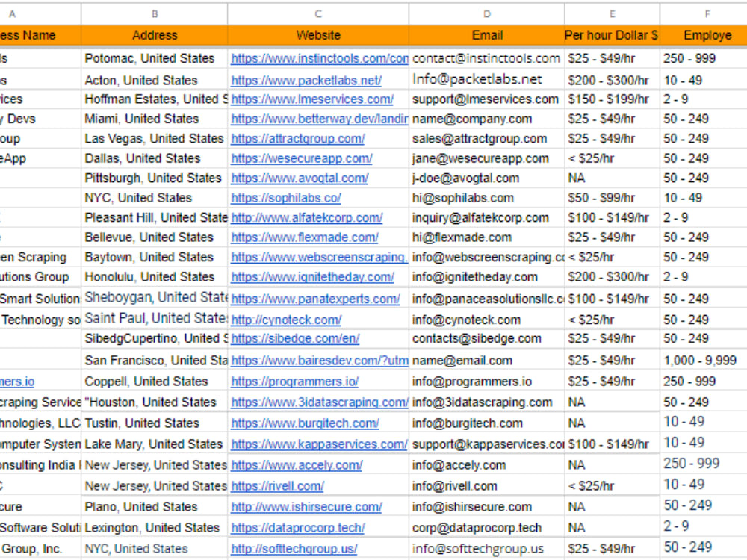Click the Website header cell
This screenshot has height=560, width=747.
pyautogui.click(x=318, y=35)
